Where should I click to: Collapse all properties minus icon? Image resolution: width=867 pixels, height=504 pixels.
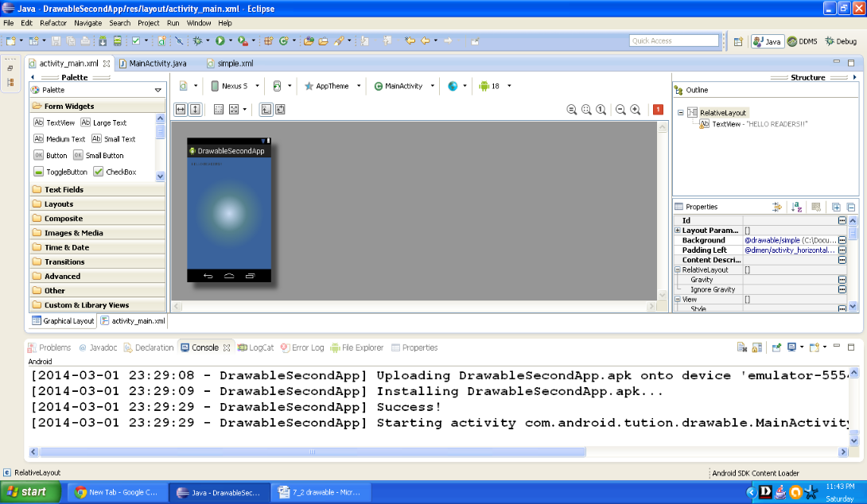[851, 207]
